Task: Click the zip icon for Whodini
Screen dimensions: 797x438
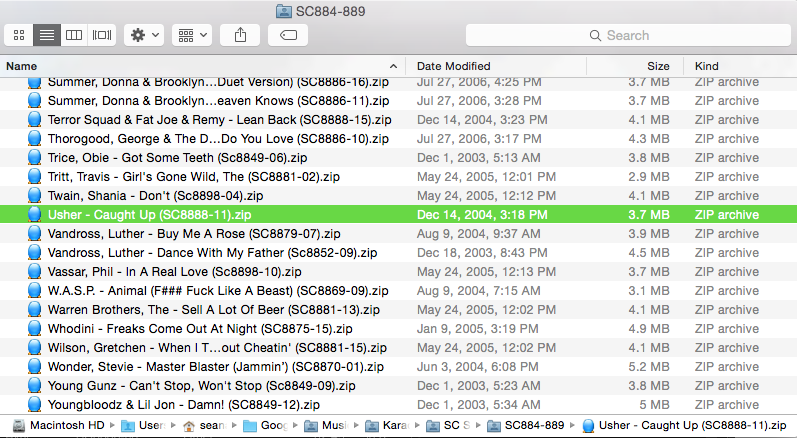Action: (x=34, y=329)
